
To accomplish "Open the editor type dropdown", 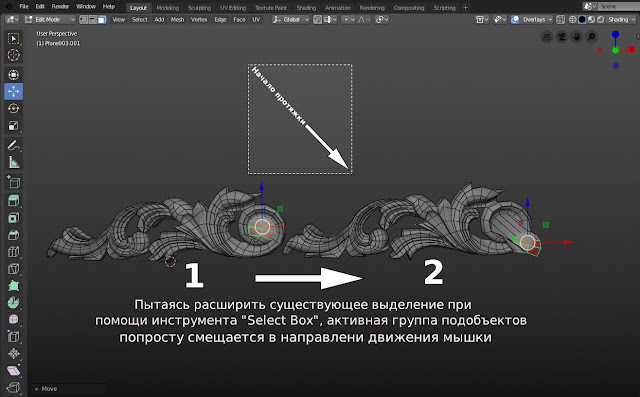I will [12, 19].
